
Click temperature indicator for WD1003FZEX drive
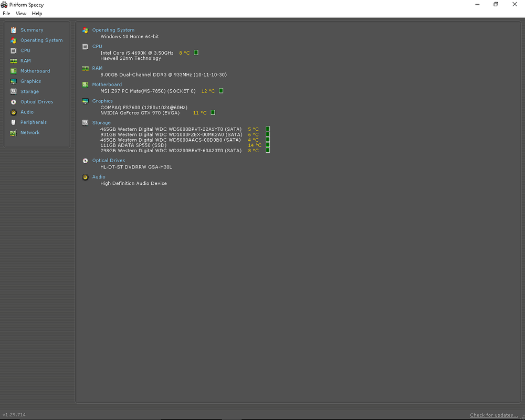click(x=268, y=134)
